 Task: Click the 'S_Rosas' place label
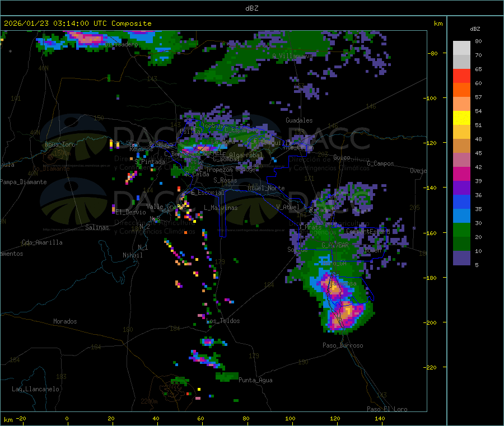coord(225,181)
